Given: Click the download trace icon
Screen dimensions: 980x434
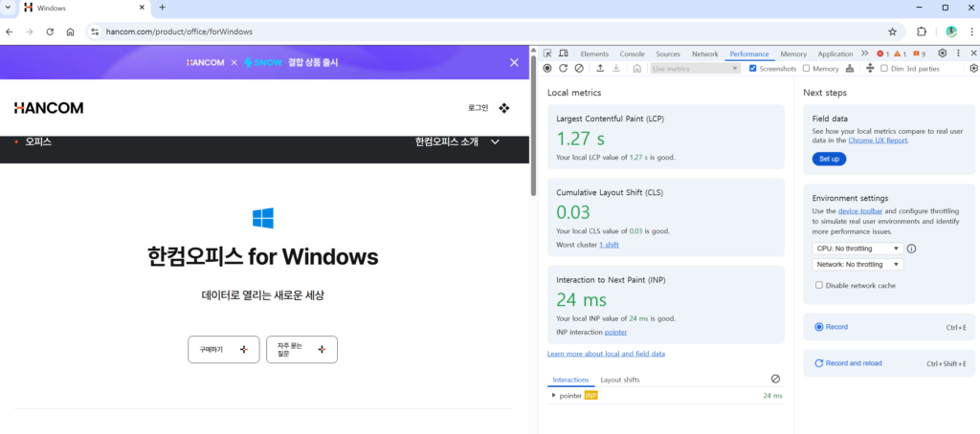Looking at the screenshot, I should [615, 69].
